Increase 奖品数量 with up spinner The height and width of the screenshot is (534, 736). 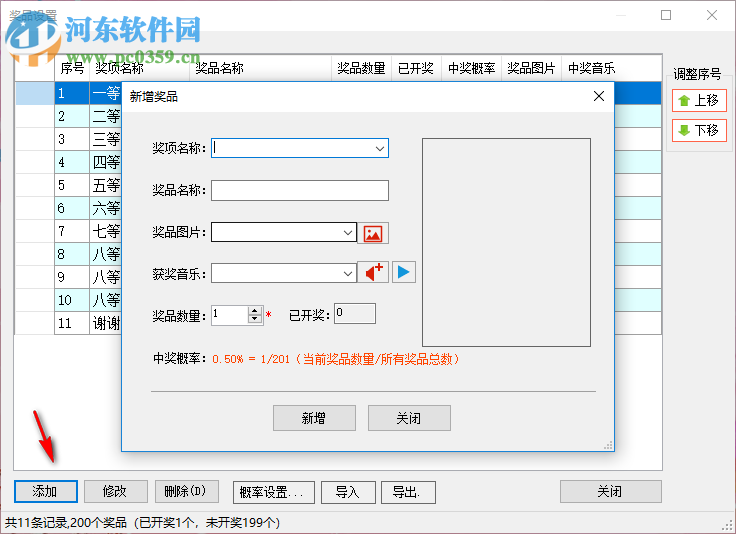(254, 311)
